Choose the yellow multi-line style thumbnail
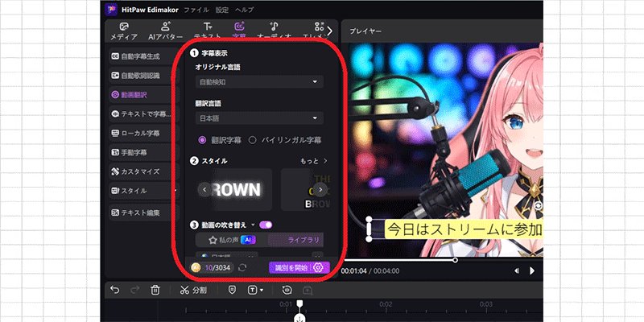This screenshot has width=644, height=322. [x=306, y=190]
